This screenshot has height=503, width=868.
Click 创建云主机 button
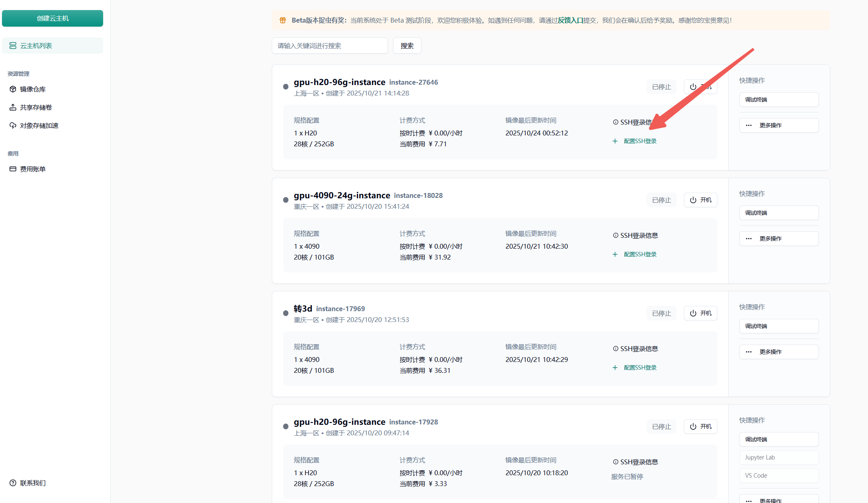(52, 18)
